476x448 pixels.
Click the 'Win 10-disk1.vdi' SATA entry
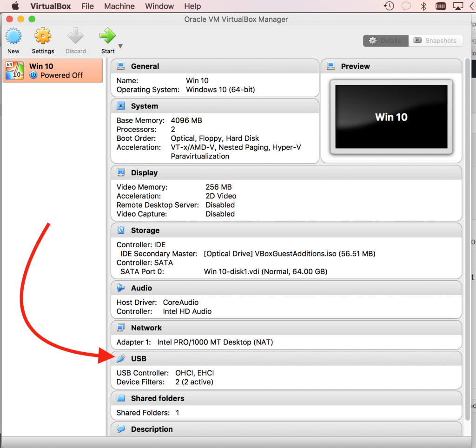265,271
